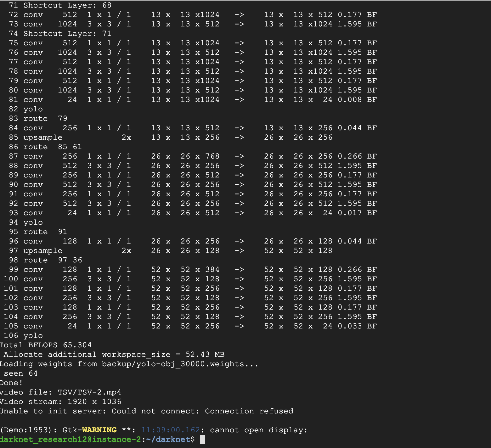Image resolution: width=491 pixels, height=448 pixels.
Task: Click '52 x 52 x 384' input size
Action: pyautogui.click(x=185, y=270)
